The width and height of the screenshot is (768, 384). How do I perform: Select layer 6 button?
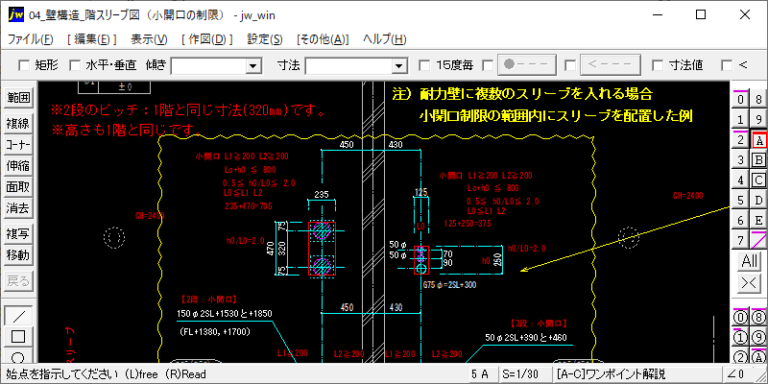click(x=741, y=220)
